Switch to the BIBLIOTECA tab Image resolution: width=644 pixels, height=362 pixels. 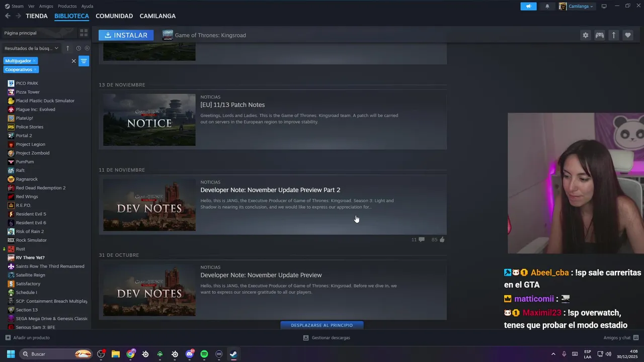pyautogui.click(x=71, y=16)
